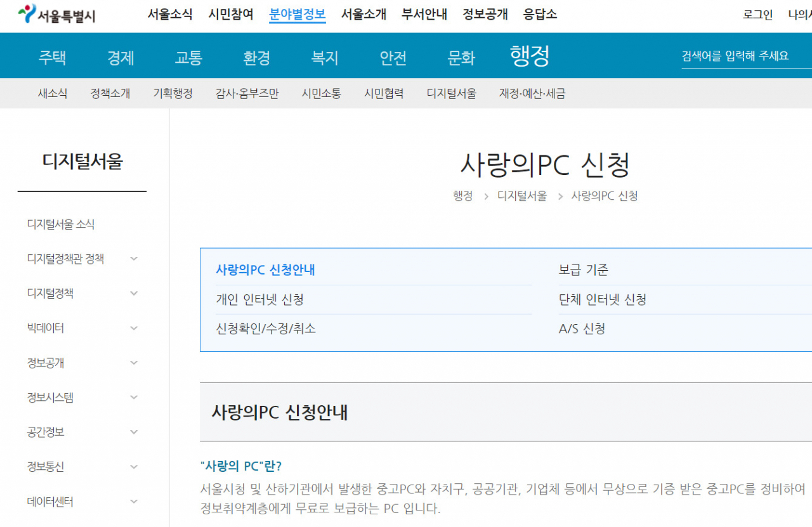The image size is (812, 527).
Task: Expand the sidebar 정보공개 chevron
Action: 133,363
